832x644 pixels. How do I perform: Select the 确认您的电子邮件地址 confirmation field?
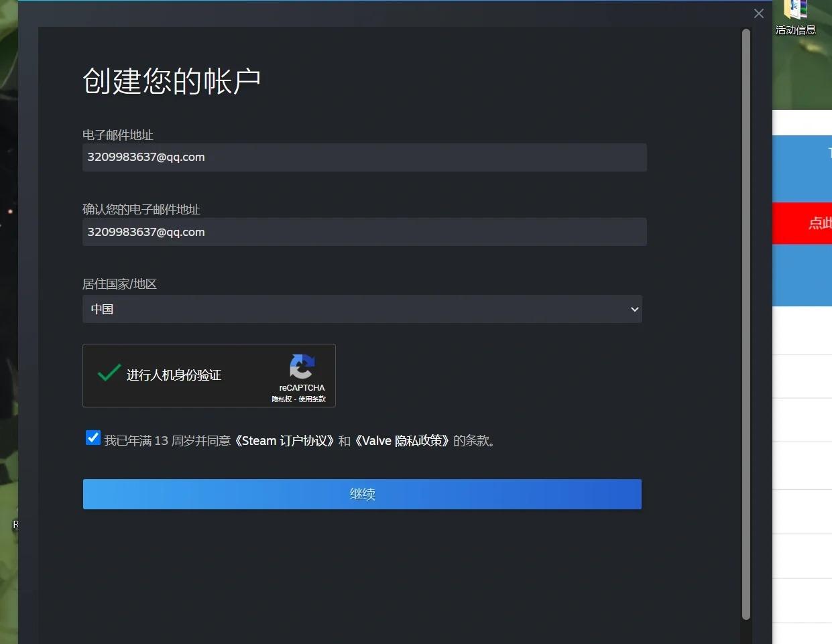click(364, 232)
